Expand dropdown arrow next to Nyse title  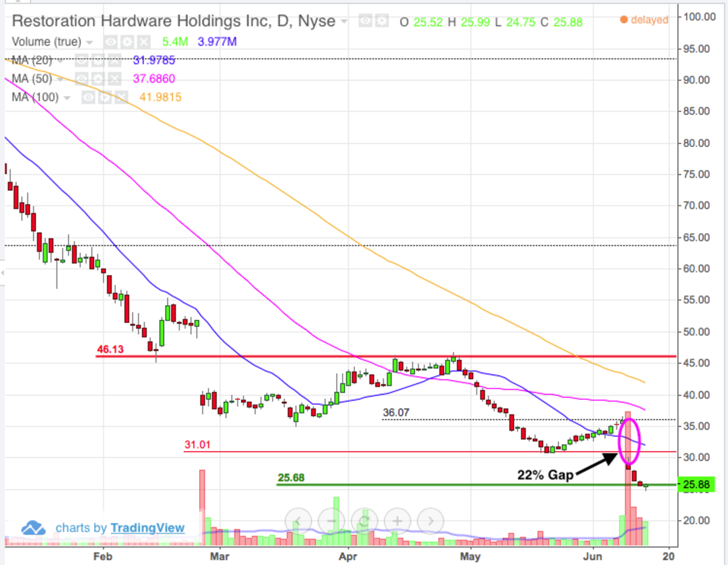point(345,22)
